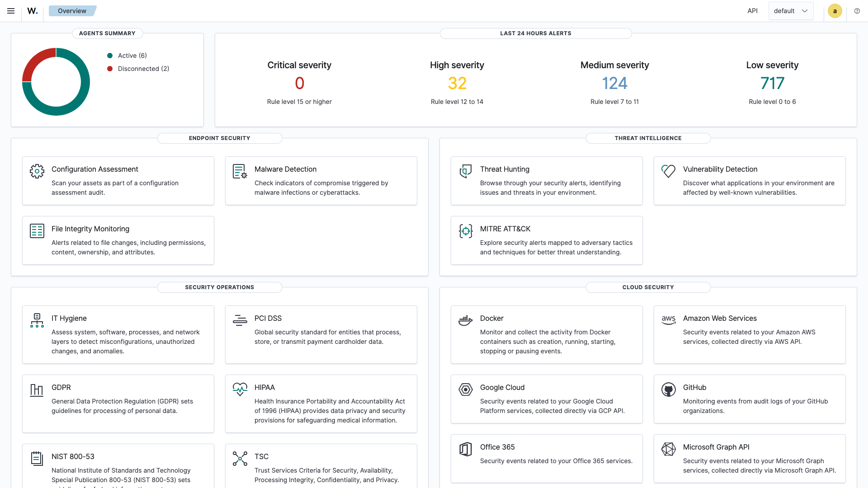
Task: Open the Low severity count 717
Action: pyautogui.click(x=772, y=83)
